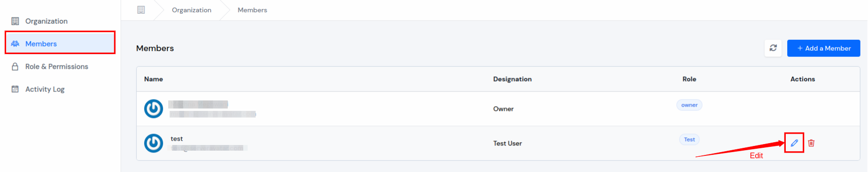This screenshot has width=868, height=172.
Task: Click the owner role badge
Action: pos(689,105)
